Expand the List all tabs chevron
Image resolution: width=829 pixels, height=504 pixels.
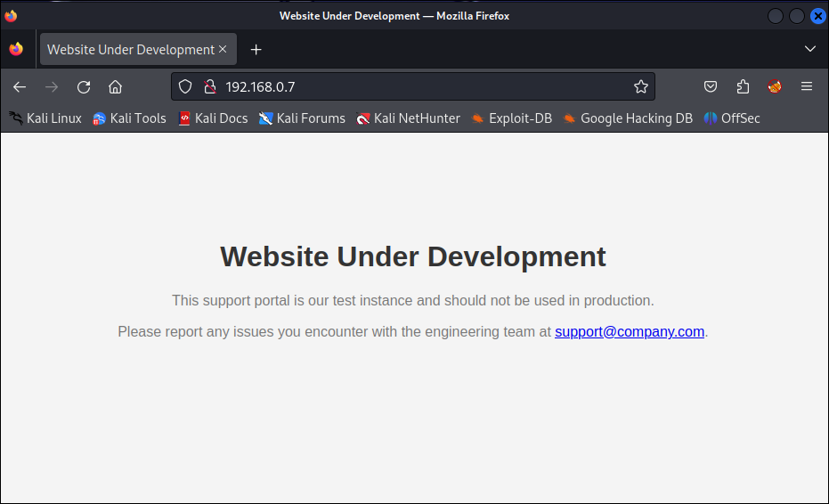809,49
